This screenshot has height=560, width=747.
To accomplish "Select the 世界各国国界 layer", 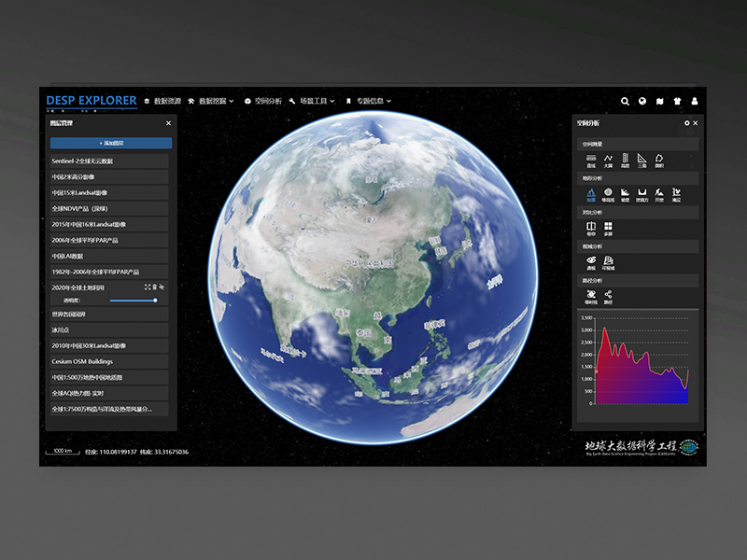I will tap(109, 315).
